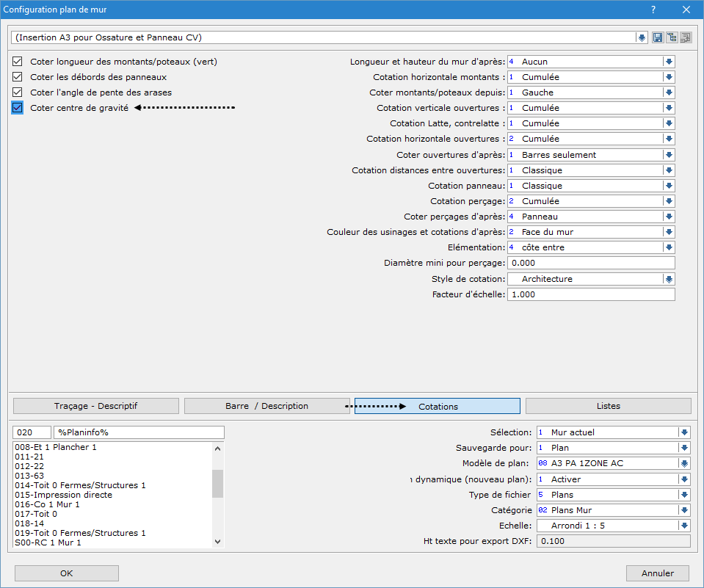The height and width of the screenshot is (588, 704).
Task: Click the Facteur d'échelle input field
Action: click(590, 294)
